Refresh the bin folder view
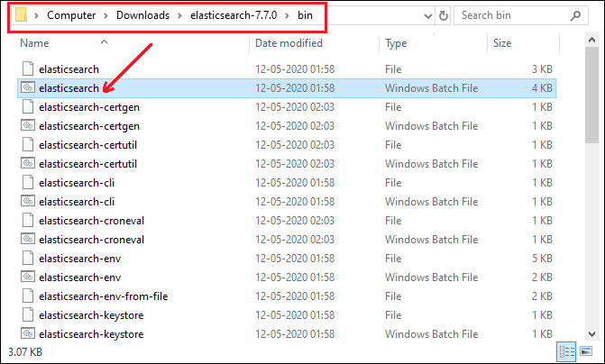Screen dimensions: 605x364 click(x=444, y=16)
